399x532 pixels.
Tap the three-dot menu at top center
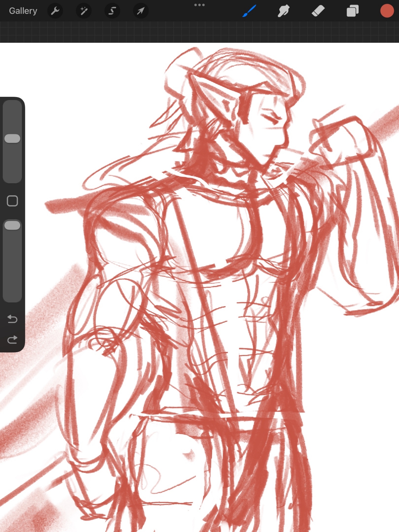tap(199, 5)
